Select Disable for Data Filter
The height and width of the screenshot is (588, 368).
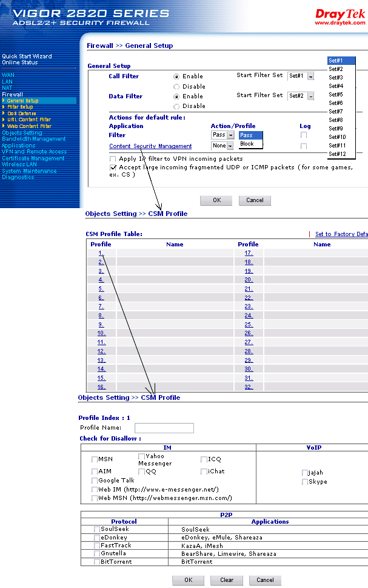176,107
